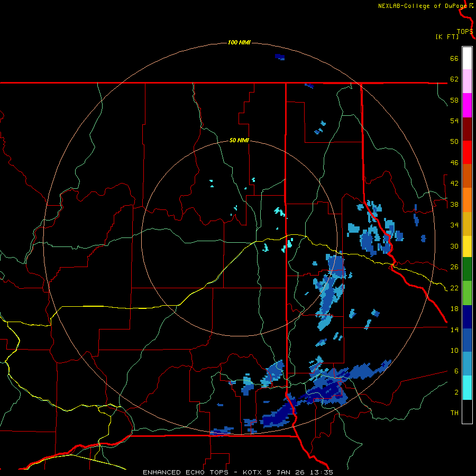Click the bright red 50 K FT legend swatch

(467, 152)
